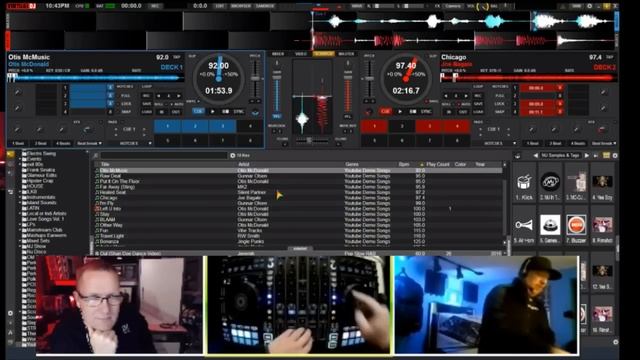Go to previous sampler bank with left arrow
Viewport: 640px width, 360px height.
[536, 156]
